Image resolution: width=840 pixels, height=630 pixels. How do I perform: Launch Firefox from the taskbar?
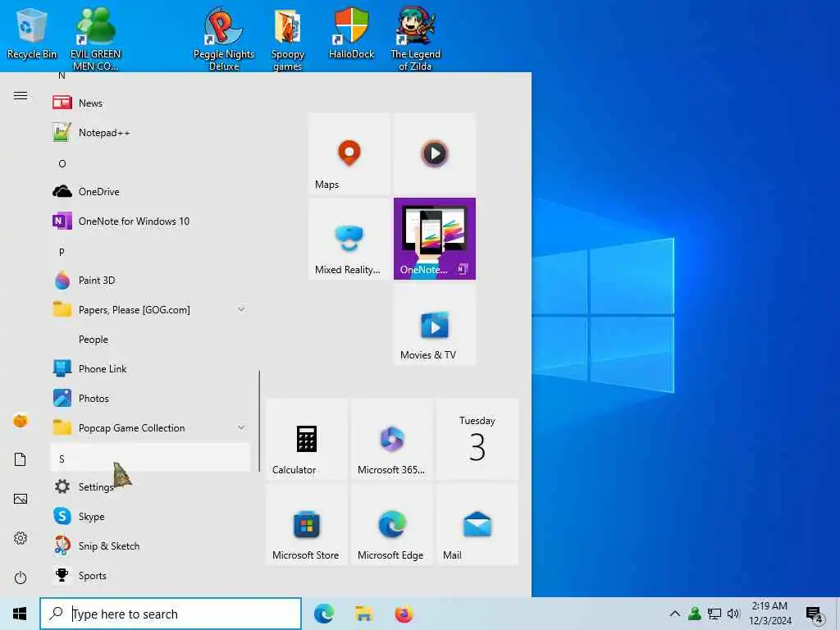coord(404,614)
